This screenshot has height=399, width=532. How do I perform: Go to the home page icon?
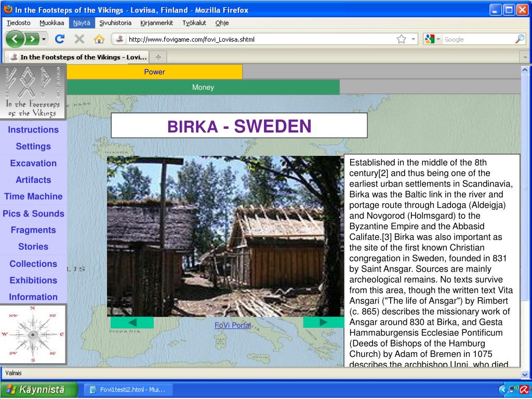coord(99,39)
